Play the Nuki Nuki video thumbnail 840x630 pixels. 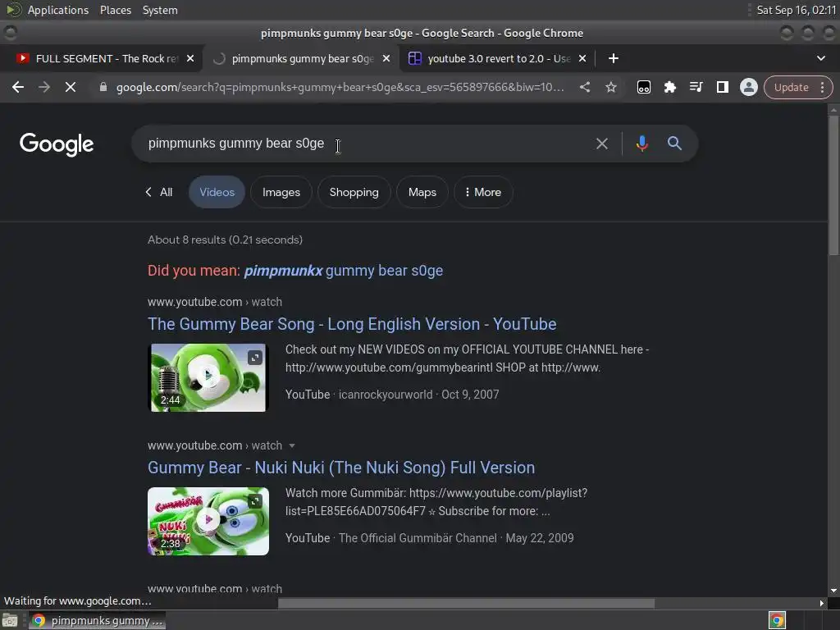(x=208, y=521)
